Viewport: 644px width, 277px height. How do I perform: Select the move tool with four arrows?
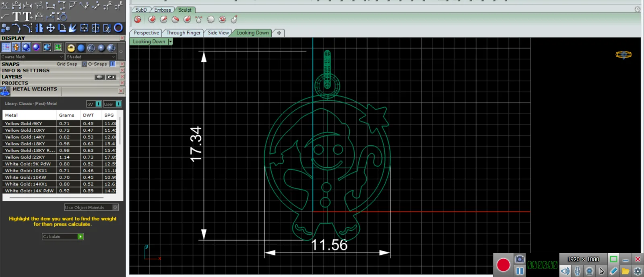51,28
